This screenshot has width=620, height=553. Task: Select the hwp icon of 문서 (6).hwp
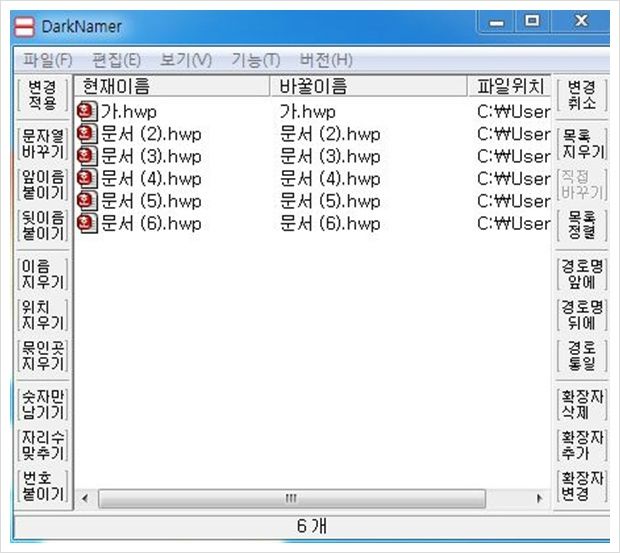coord(87,223)
